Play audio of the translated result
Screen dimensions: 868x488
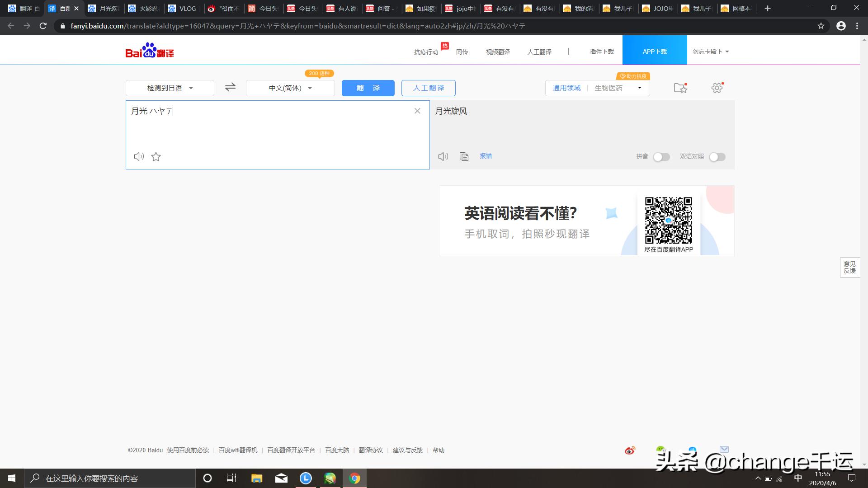click(443, 156)
